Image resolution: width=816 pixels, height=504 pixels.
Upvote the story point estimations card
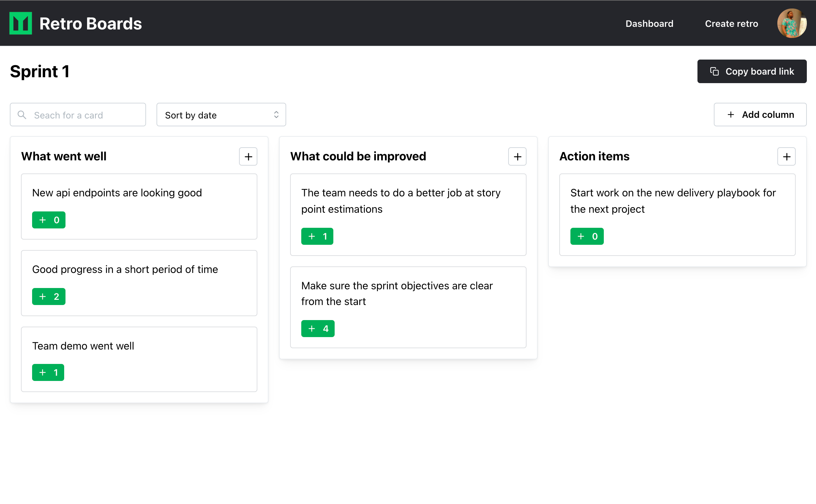click(317, 236)
